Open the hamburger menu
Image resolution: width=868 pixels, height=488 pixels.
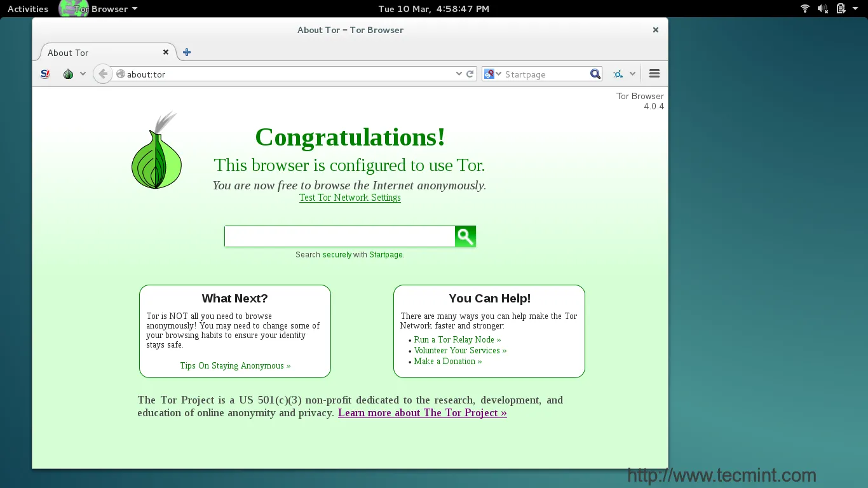pos(654,74)
